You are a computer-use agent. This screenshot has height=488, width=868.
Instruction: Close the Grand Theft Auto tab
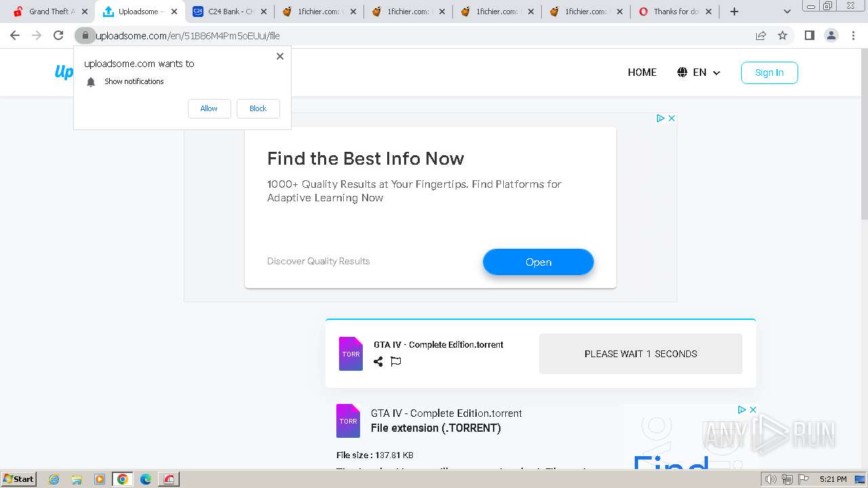coord(85,12)
